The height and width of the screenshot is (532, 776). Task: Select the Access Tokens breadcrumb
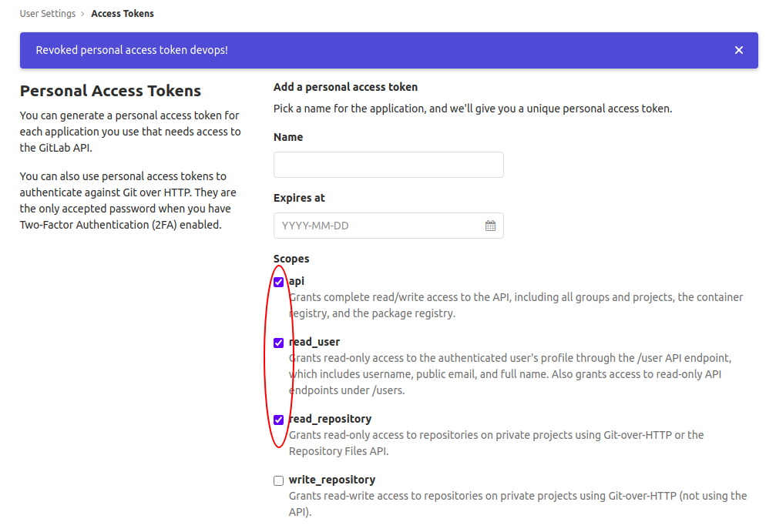[123, 14]
